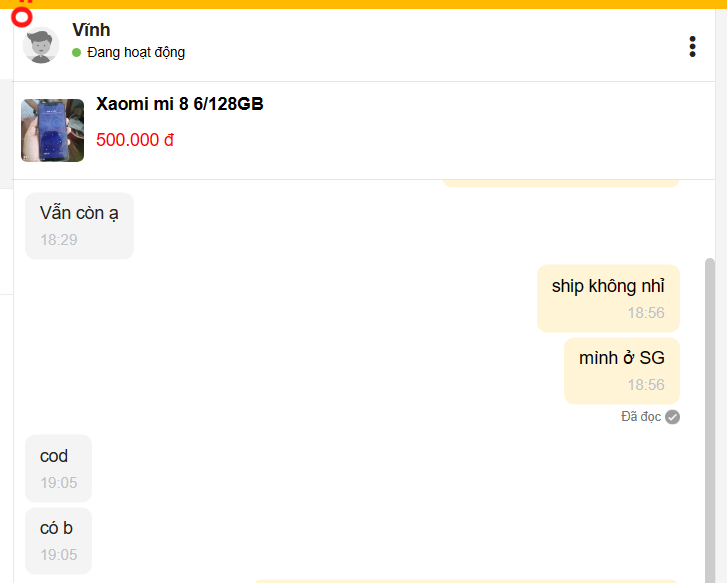Click the Đã đọc read label
Screen dimensions: 727x583
pyautogui.click(x=641, y=417)
